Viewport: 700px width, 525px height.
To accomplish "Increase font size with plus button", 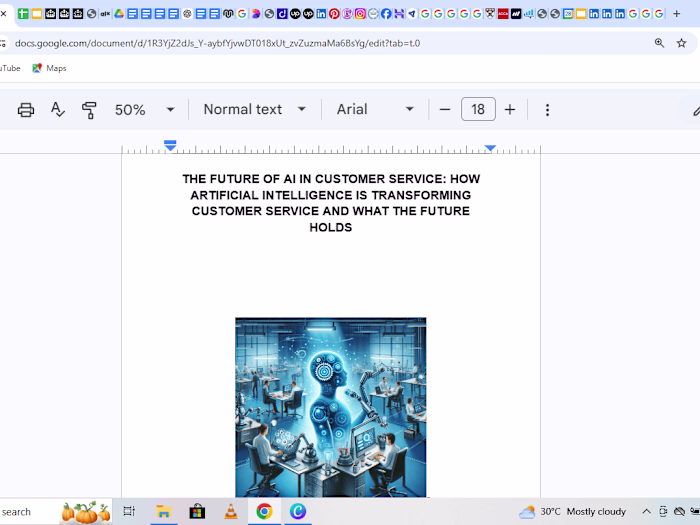I will tap(510, 109).
